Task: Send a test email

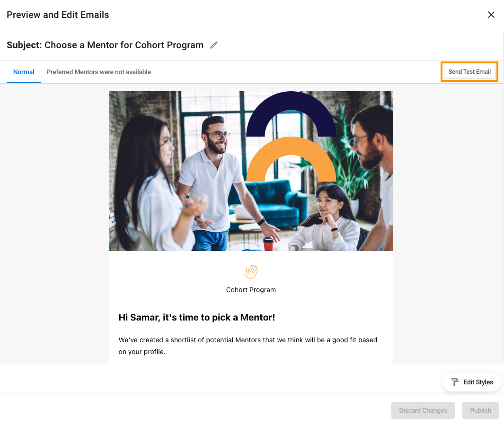Action: [469, 71]
